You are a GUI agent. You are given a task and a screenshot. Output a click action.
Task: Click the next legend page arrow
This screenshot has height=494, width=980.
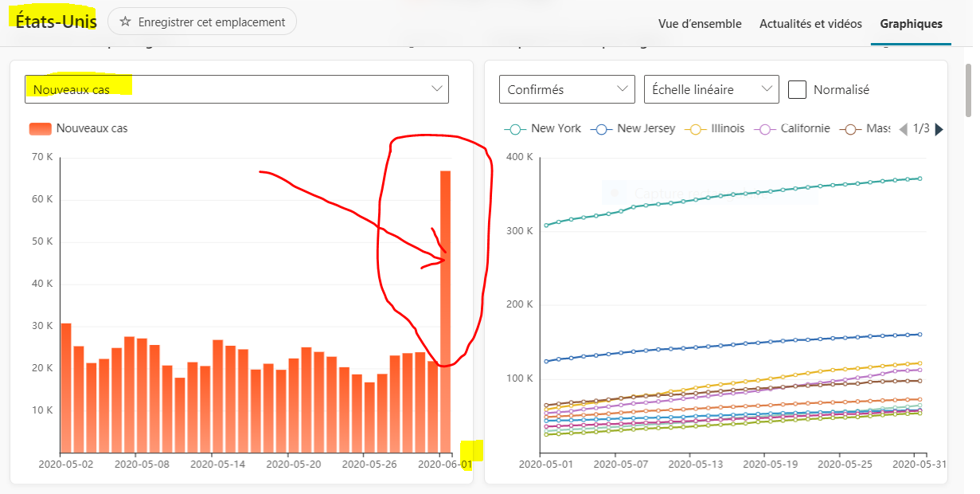(939, 129)
